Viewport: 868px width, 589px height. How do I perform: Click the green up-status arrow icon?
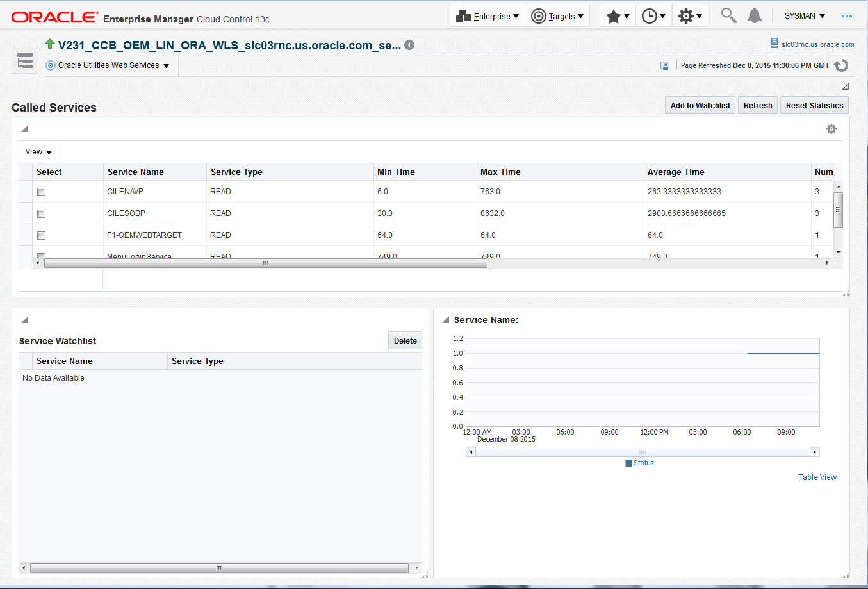[x=50, y=44]
